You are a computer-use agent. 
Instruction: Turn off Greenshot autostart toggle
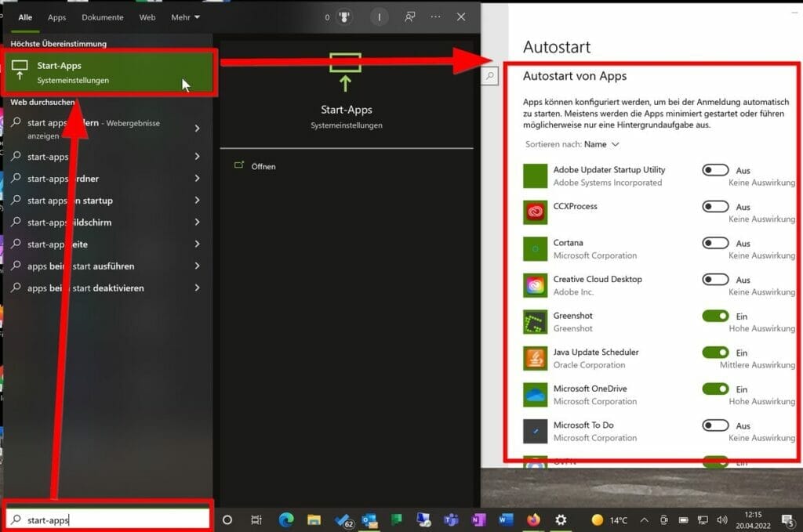pos(715,316)
